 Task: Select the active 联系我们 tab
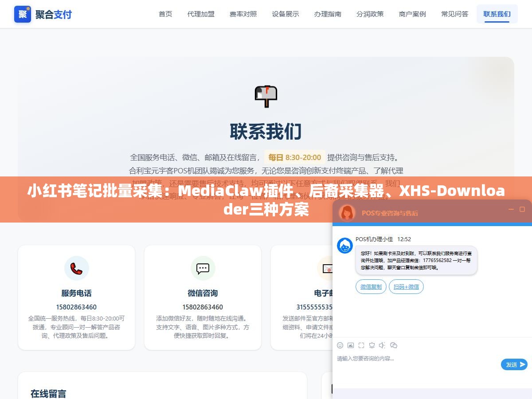tap(497, 14)
